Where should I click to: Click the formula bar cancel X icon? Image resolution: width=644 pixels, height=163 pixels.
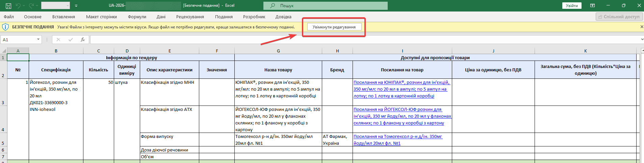[58, 40]
